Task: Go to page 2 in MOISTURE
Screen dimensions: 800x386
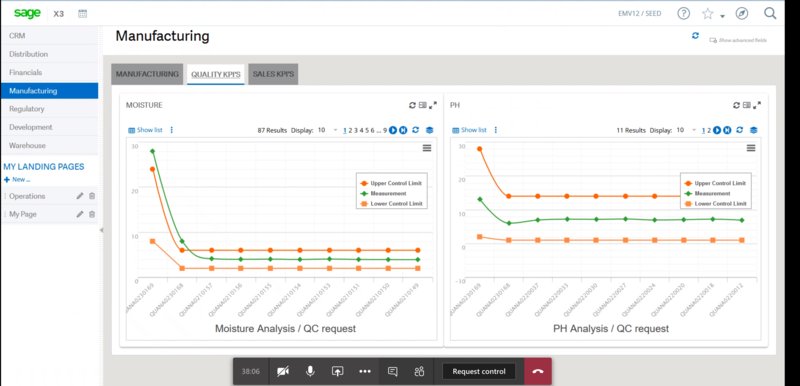Action: (350, 131)
